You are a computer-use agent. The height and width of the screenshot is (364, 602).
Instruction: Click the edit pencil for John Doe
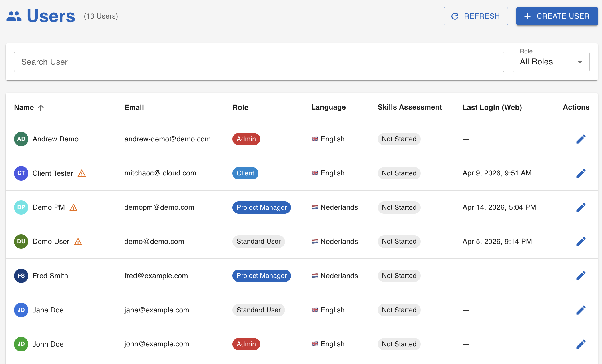tap(581, 344)
